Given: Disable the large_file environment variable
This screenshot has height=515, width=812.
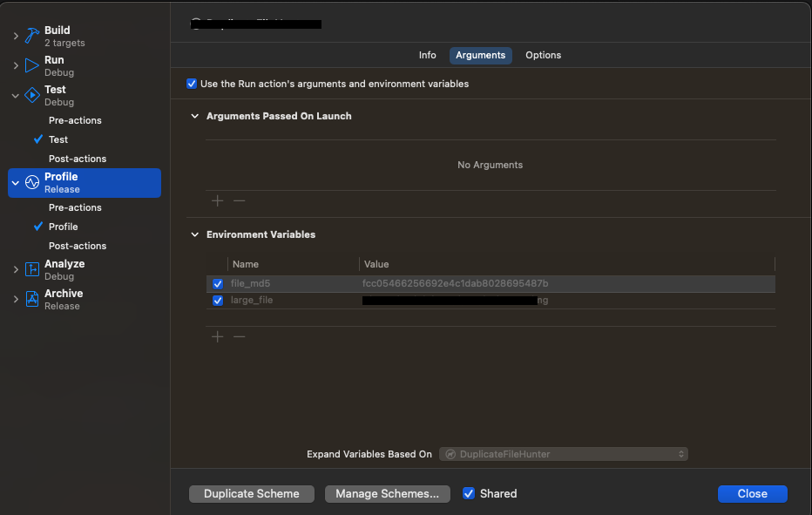Looking at the screenshot, I should [x=218, y=301].
